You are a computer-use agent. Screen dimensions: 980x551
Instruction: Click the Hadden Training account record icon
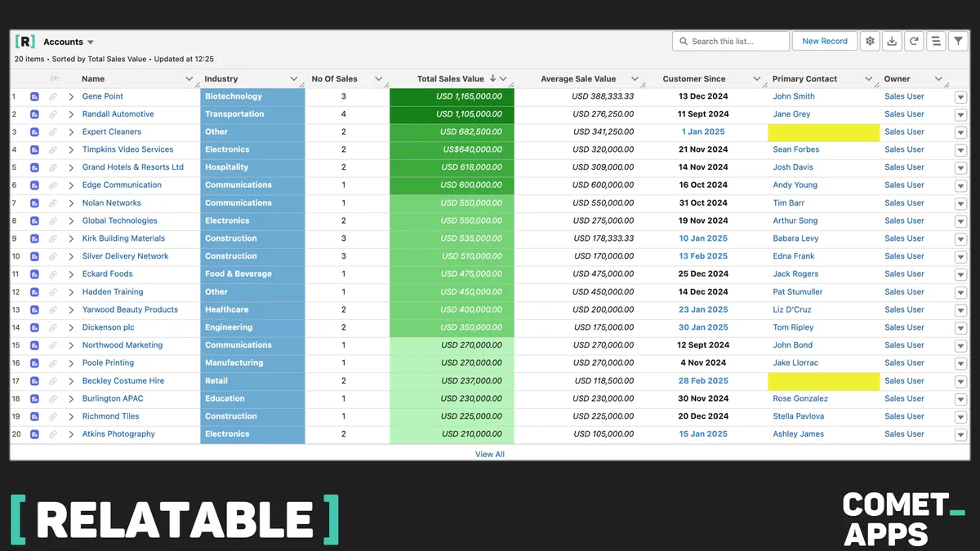pos(35,292)
